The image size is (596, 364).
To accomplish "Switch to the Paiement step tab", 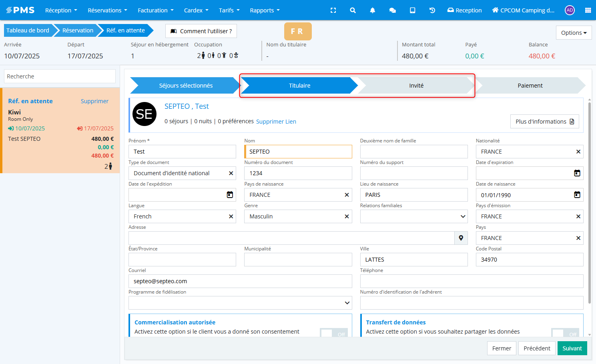I will (530, 86).
